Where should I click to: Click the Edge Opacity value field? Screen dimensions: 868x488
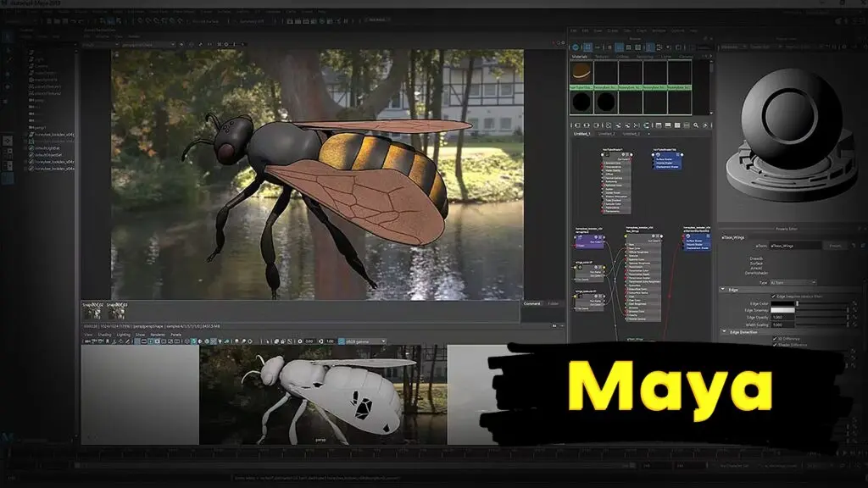(x=782, y=318)
